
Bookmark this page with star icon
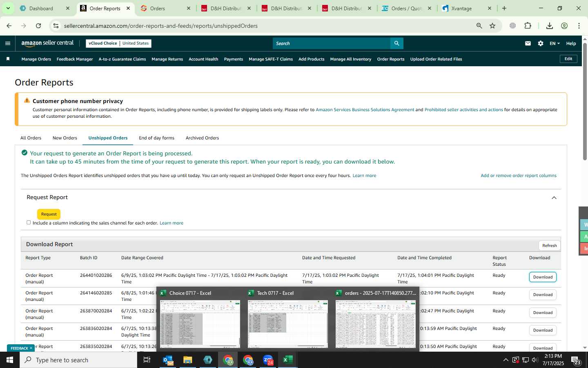492,26
